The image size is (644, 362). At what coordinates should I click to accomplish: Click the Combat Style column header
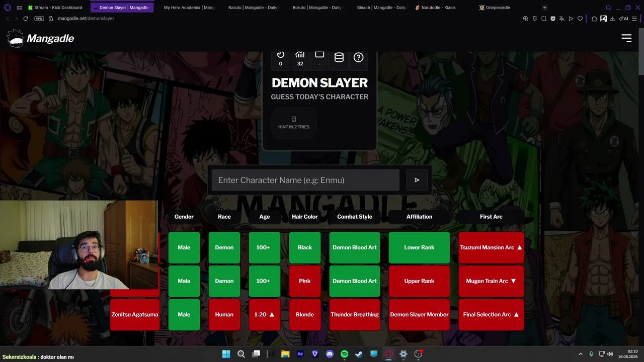pos(355,217)
